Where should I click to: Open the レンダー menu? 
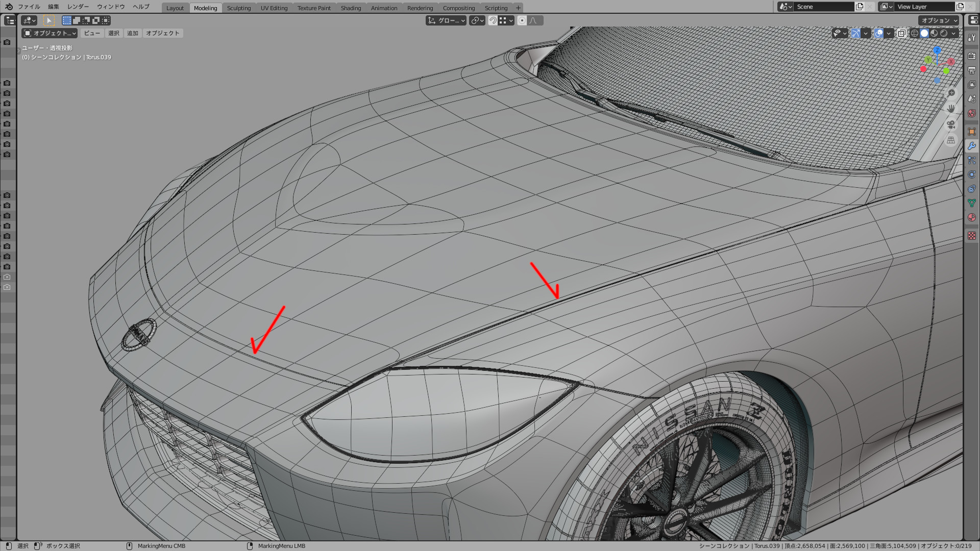click(x=78, y=7)
